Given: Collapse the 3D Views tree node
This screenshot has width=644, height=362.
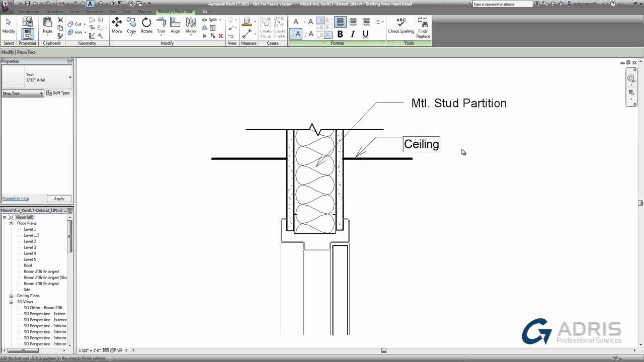Looking at the screenshot, I should [11, 302].
